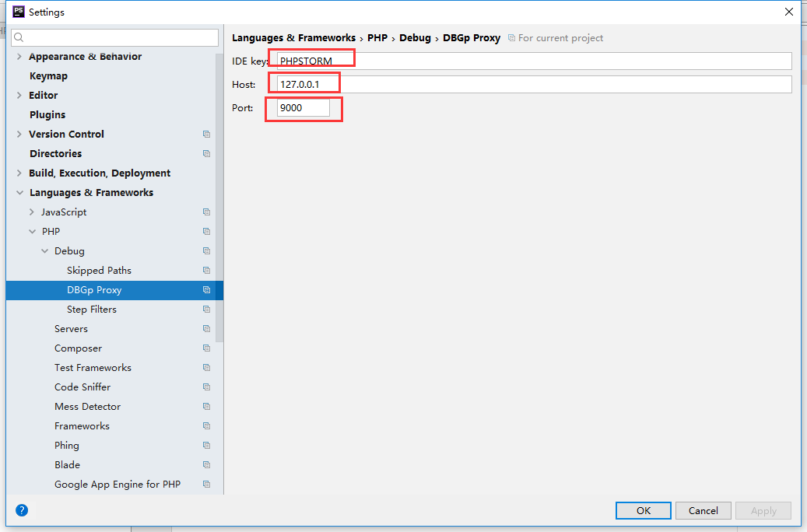Click the project-level icon beside PHP

click(206, 232)
